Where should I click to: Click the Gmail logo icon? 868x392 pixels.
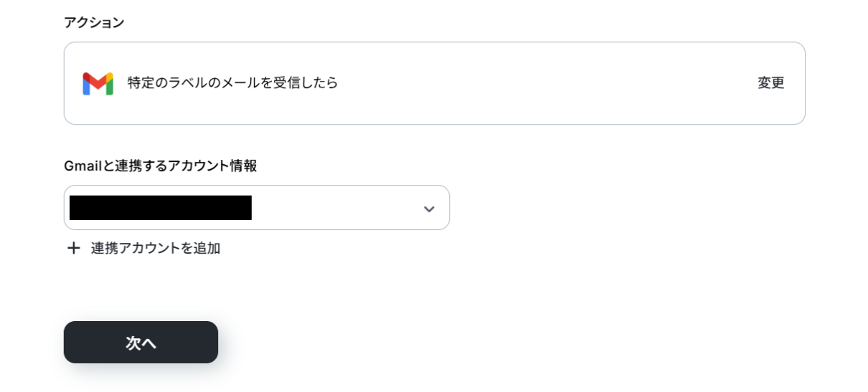(x=98, y=83)
